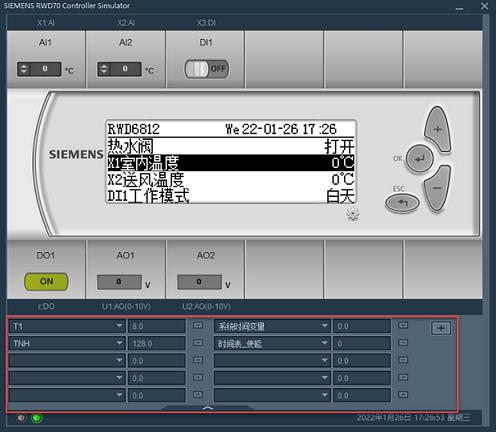This screenshot has height=432, width=496.
Task: Remove the T1 variable row with minus icon
Action: (198, 325)
